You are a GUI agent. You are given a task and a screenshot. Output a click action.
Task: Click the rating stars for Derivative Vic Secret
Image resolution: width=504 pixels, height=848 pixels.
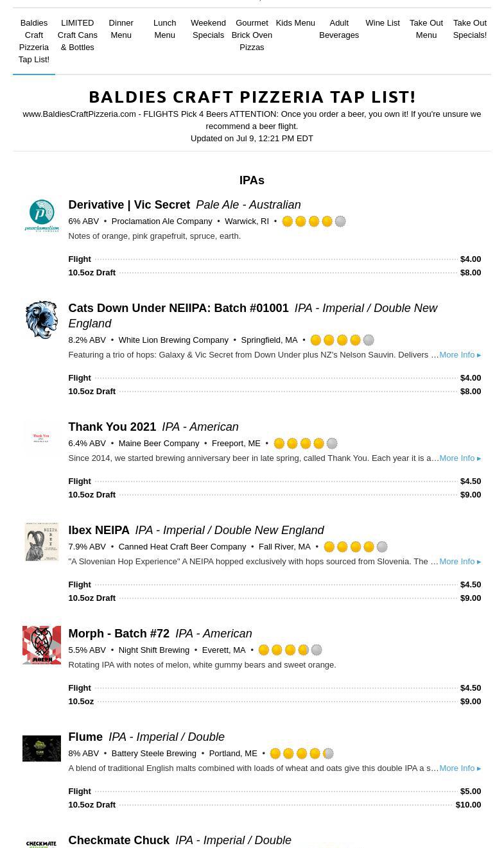click(x=314, y=221)
